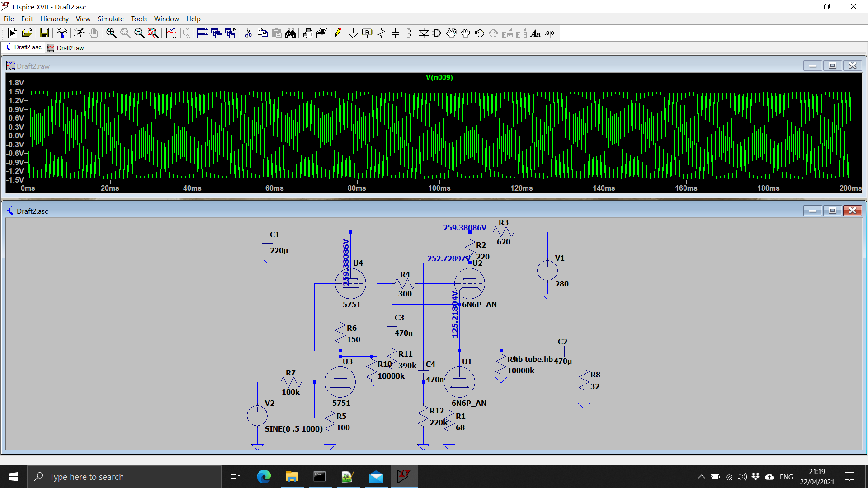
Task: Open Find with the binoculars icon
Action: 290,33
